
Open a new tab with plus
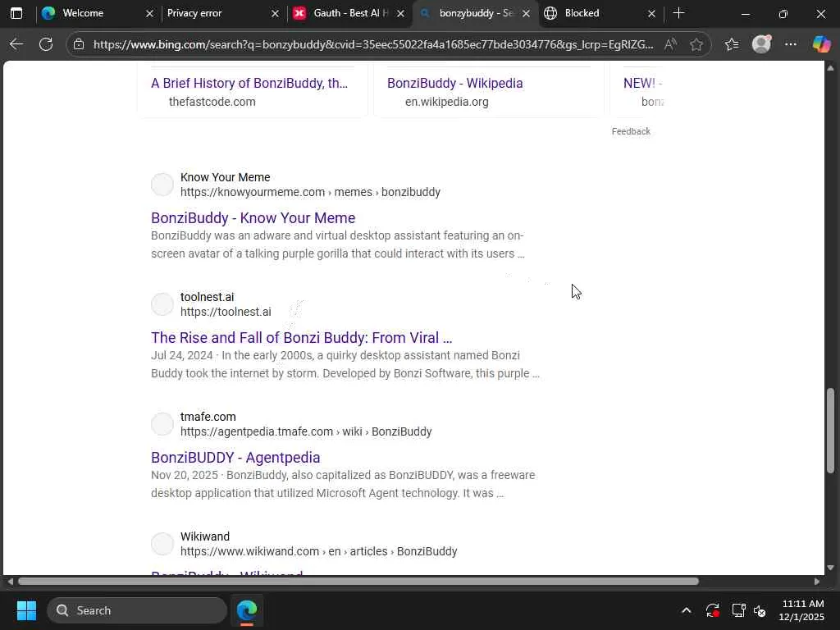[678, 13]
